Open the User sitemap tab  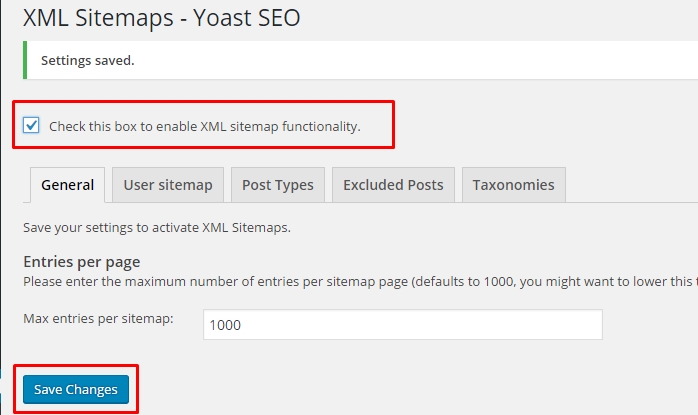click(x=168, y=185)
